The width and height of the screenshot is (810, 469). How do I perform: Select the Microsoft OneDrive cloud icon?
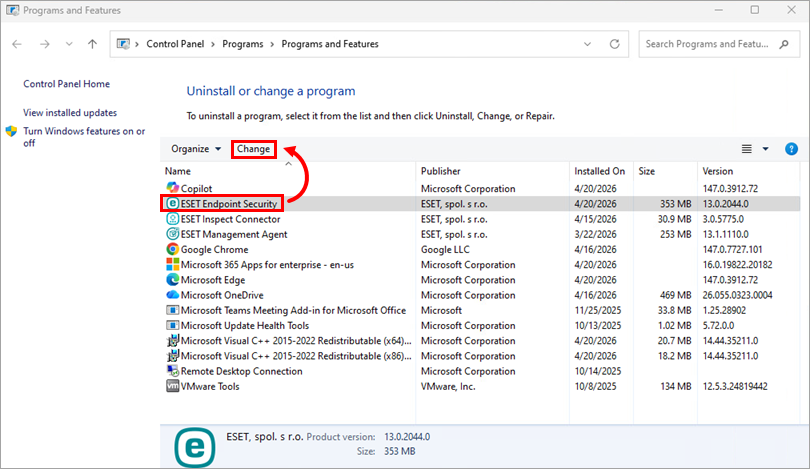172,295
